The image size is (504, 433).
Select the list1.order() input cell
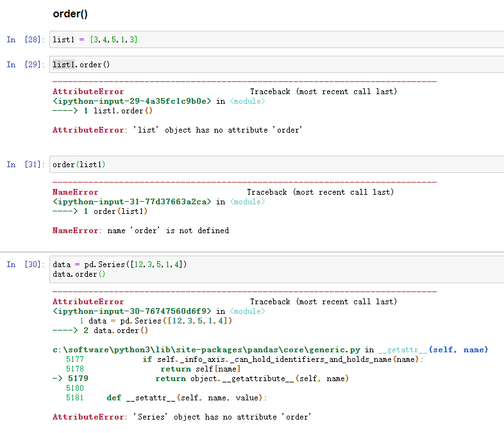(x=256, y=65)
